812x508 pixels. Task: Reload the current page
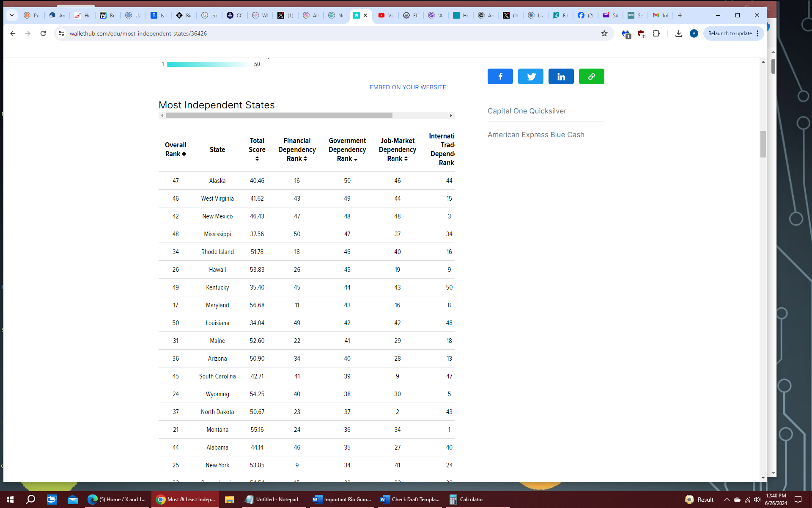pos(43,33)
